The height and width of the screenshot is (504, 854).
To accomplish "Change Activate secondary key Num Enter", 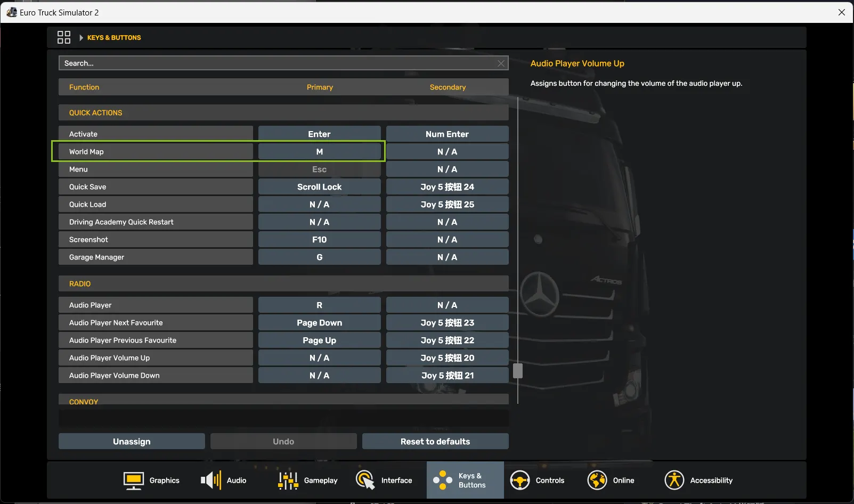I will pos(448,134).
